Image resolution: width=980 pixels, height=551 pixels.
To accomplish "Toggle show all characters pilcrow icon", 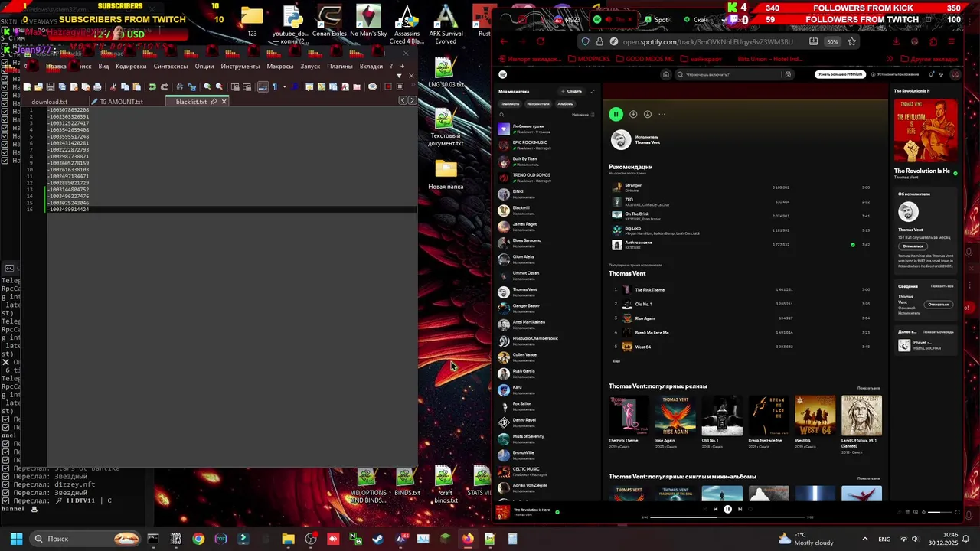I will [x=275, y=87].
